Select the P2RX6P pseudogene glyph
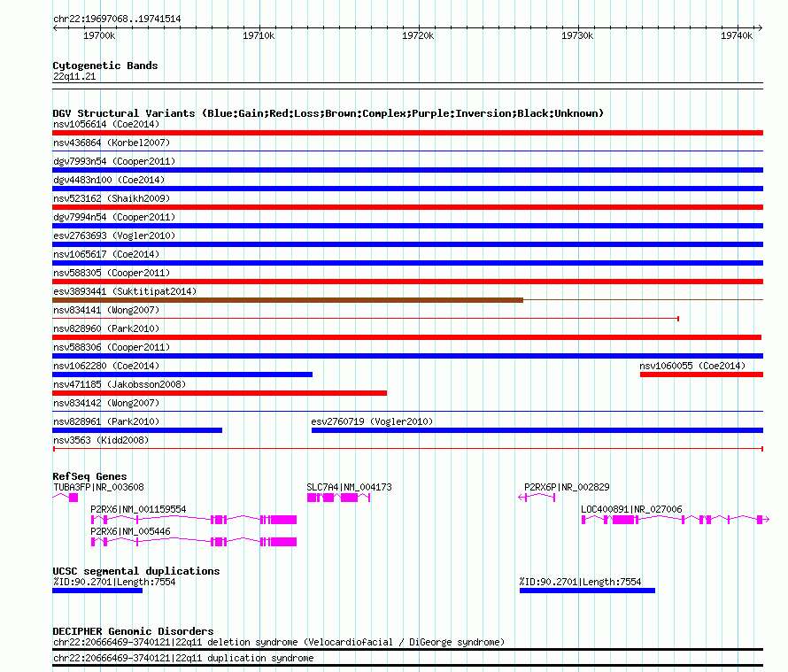The height and width of the screenshot is (672, 788). coord(537,498)
